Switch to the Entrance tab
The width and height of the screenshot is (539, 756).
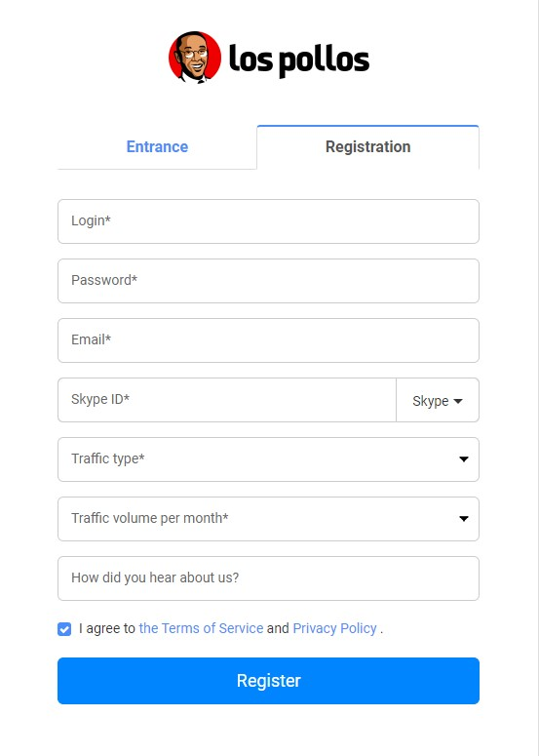pyautogui.click(x=157, y=146)
